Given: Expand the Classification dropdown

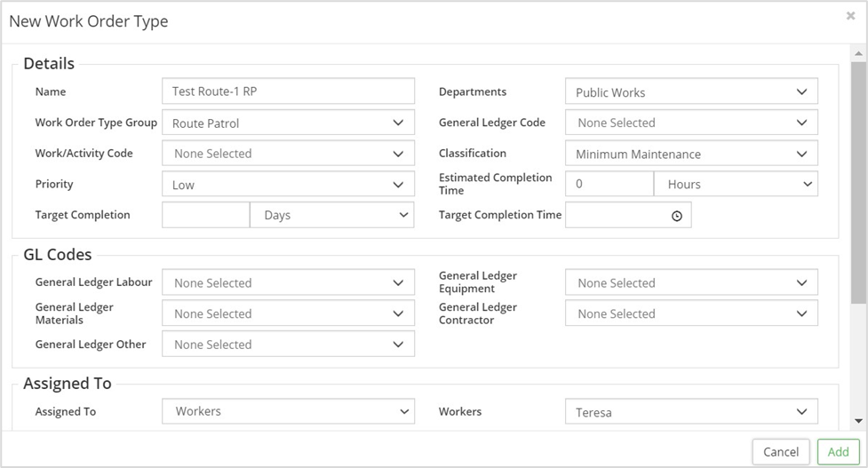Looking at the screenshot, I should pos(691,154).
